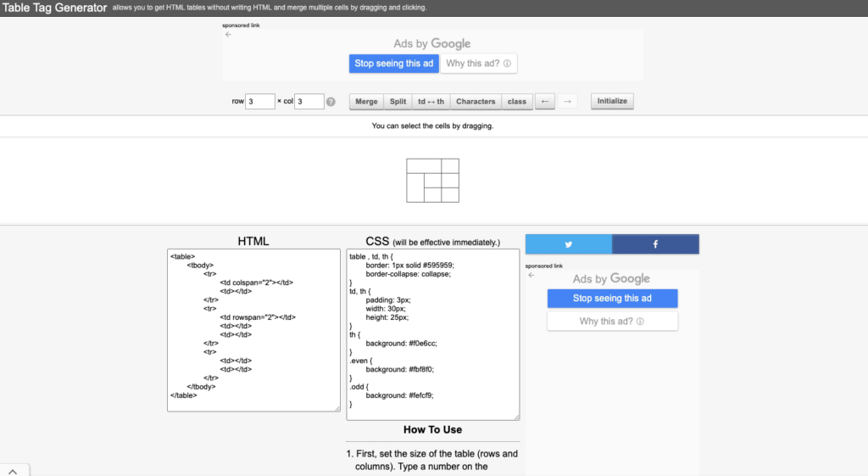Click the help question mark icon
The height and width of the screenshot is (476, 868).
(331, 102)
